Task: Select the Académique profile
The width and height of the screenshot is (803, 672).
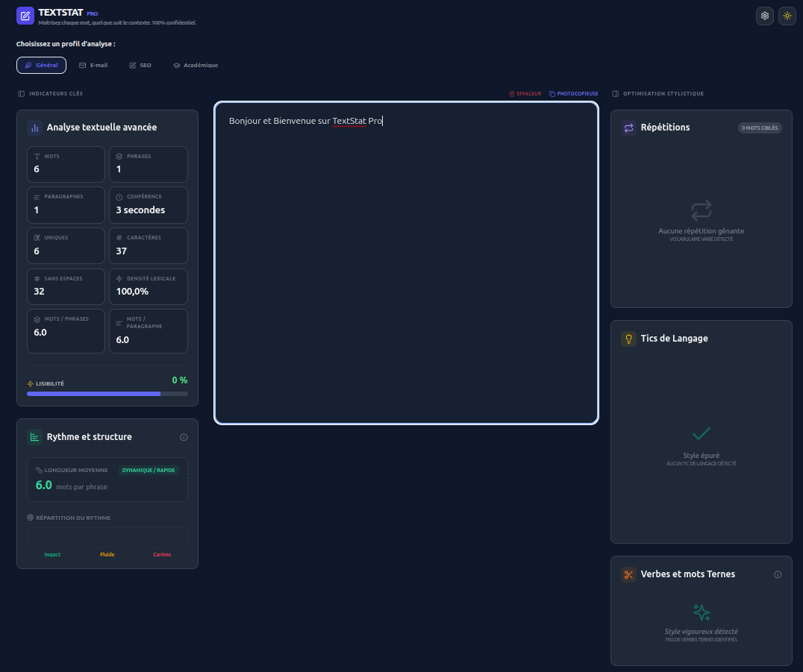Action: [196, 65]
